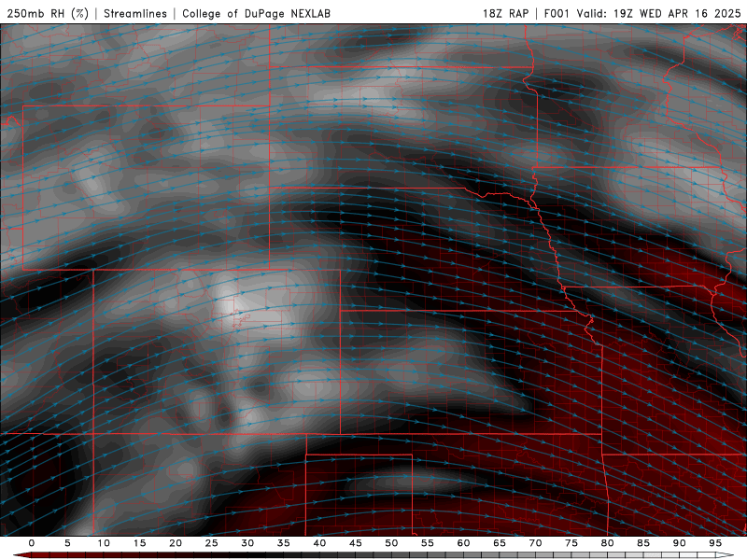Click the right arrow end of color bar
The width and height of the screenshot is (747, 560).
(x=726, y=555)
